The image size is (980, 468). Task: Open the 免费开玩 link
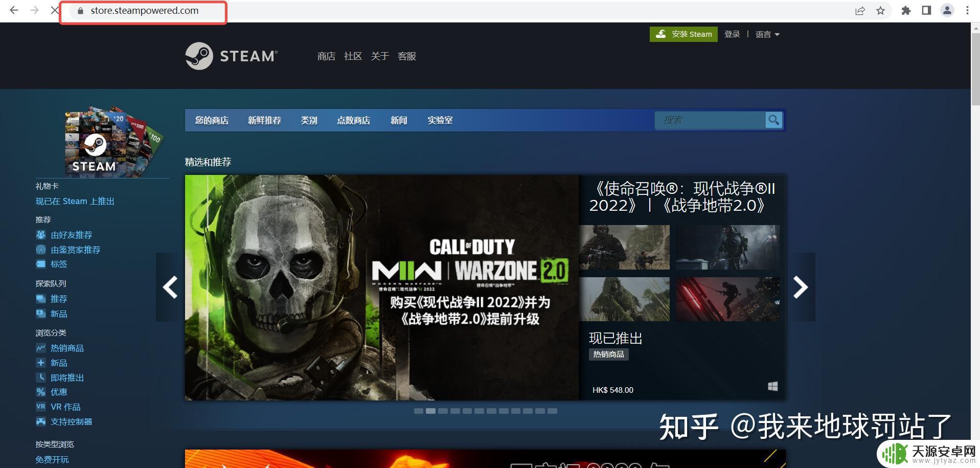click(x=52, y=459)
